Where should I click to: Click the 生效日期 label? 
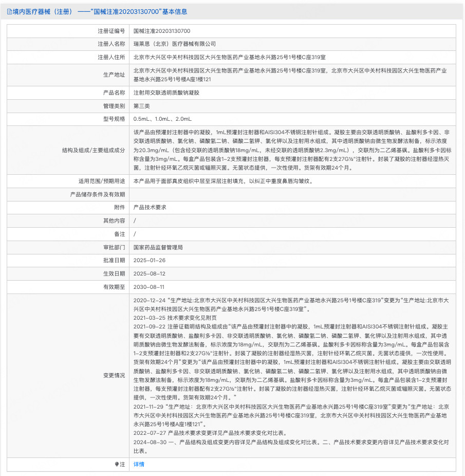tap(114, 273)
